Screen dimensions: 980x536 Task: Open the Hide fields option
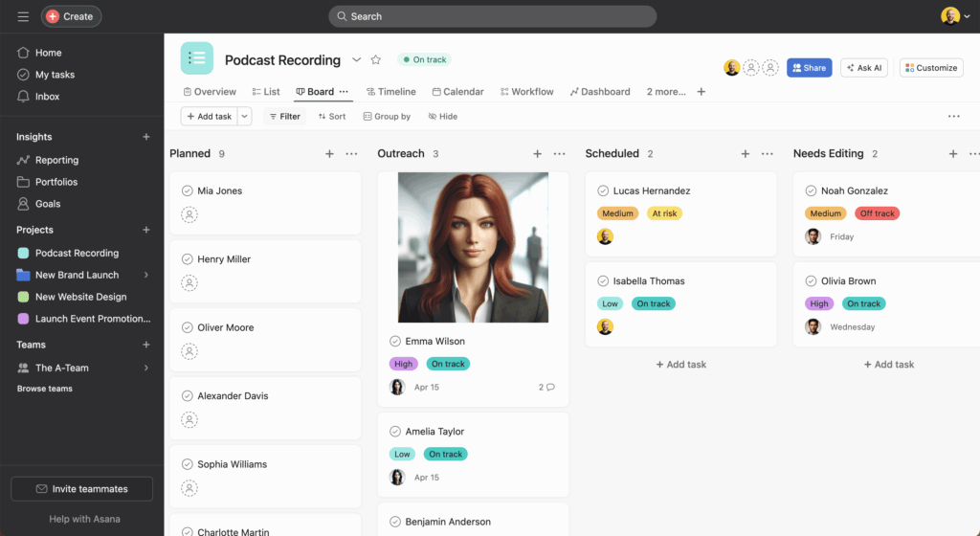tap(442, 116)
